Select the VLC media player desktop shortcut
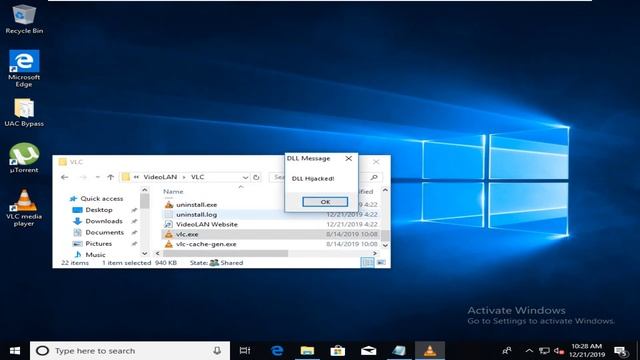Viewport: 640px width, 360px height. click(x=24, y=208)
